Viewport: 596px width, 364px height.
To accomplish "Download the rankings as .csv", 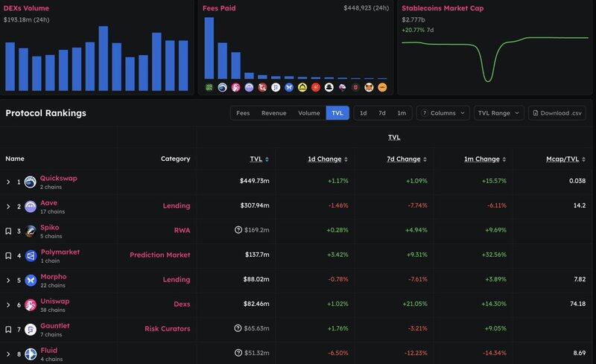I will [557, 113].
